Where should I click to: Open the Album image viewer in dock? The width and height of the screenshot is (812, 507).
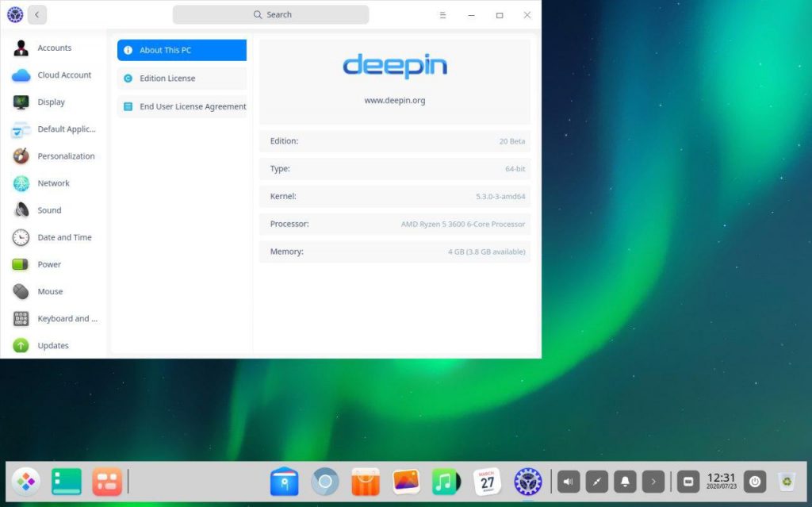click(406, 482)
